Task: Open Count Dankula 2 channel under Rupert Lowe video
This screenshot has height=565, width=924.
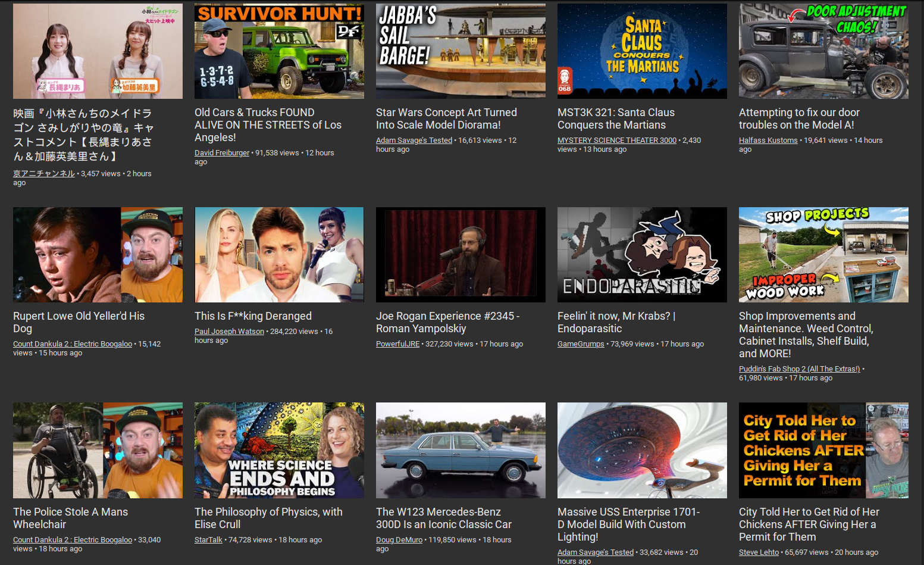Action: pos(73,344)
